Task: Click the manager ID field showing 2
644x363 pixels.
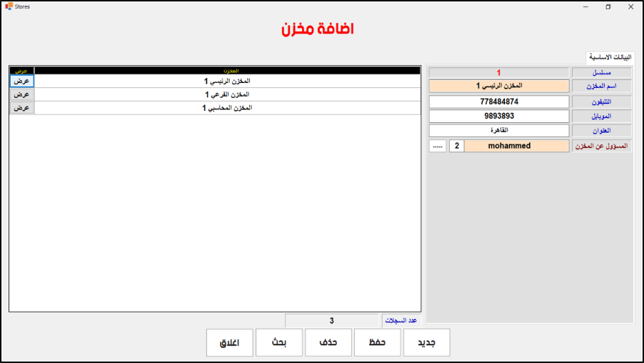Action: point(456,146)
